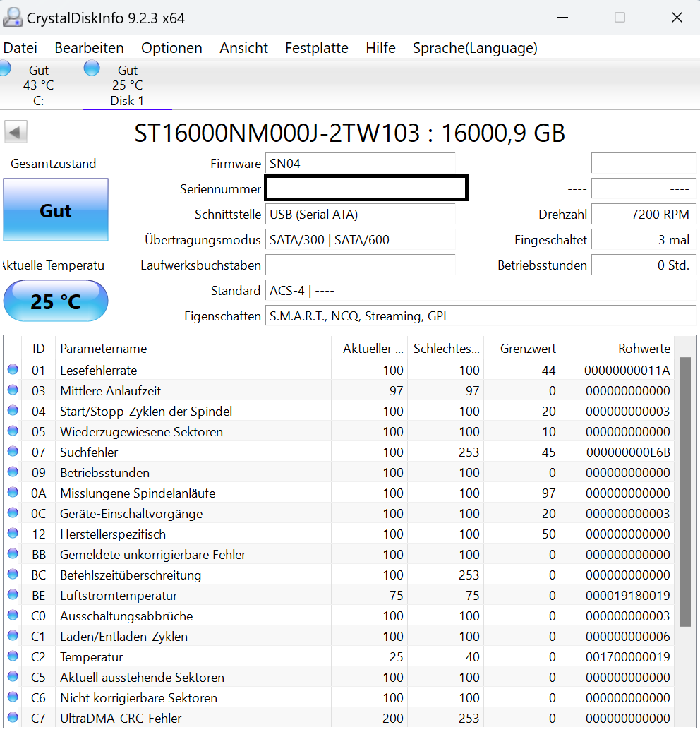Click the Schnittstelle field USB (Serial ATA)
This screenshot has width=700, height=732.
[361, 215]
